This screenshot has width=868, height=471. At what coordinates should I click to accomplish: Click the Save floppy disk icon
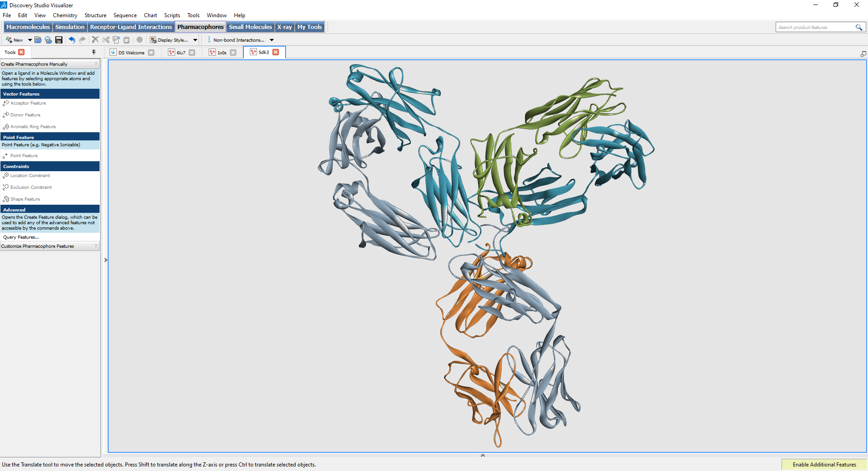pos(59,40)
